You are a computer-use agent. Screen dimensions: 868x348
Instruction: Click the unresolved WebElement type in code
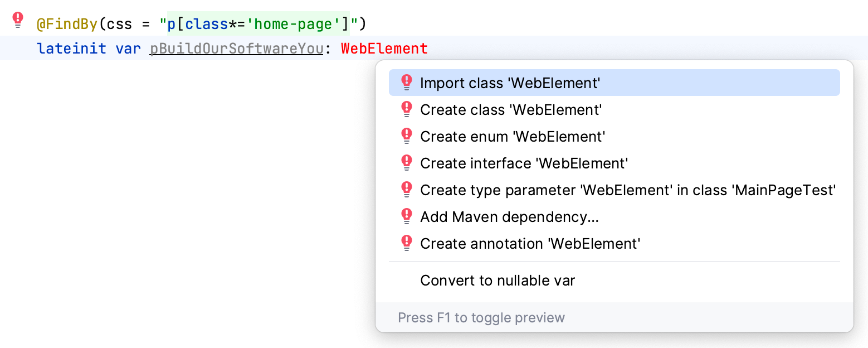(384, 49)
